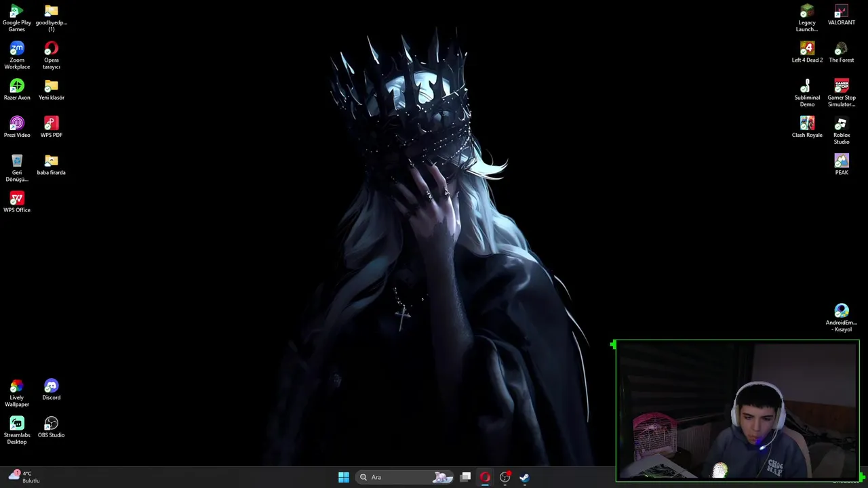This screenshot has width=868, height=488.
Task: Select the Gamer Stop Simulator icon
Action: click(842, 93)
